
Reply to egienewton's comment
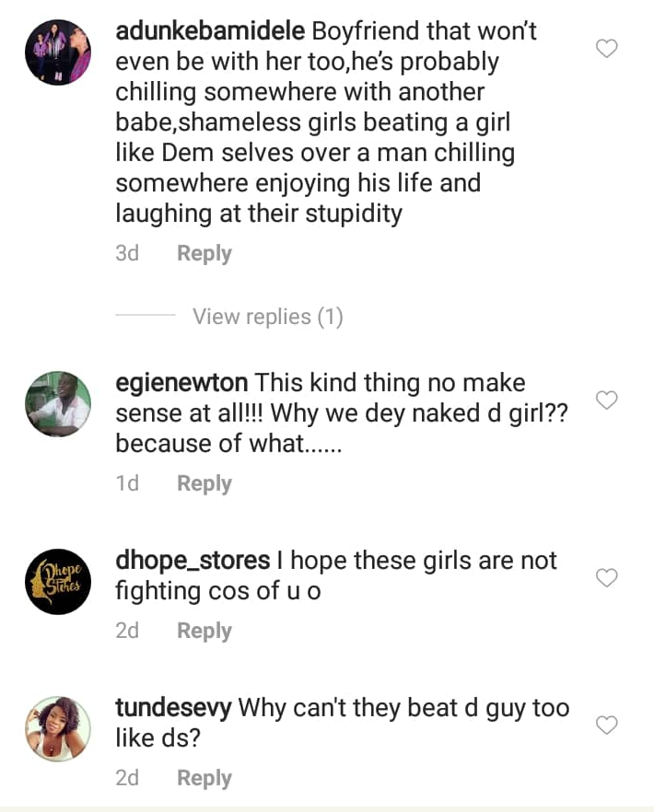tap(204, 483)
